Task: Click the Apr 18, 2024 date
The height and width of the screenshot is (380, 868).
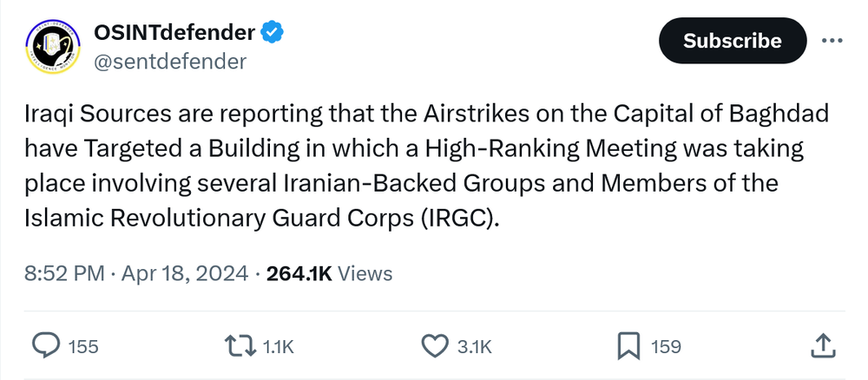Action: coord(183,274)
